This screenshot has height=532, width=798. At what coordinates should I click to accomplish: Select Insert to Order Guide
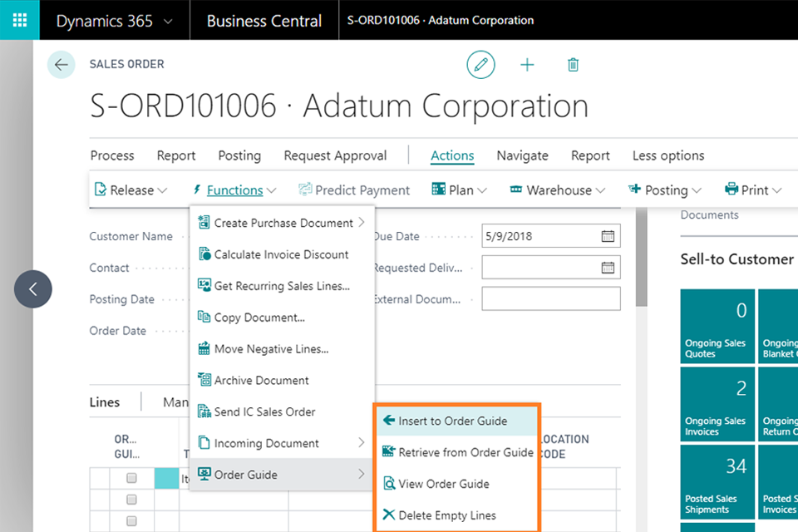pos(457,421)
